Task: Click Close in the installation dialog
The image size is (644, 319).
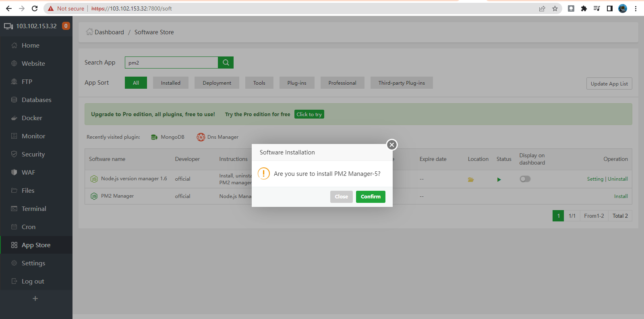Action: (341, 197)
